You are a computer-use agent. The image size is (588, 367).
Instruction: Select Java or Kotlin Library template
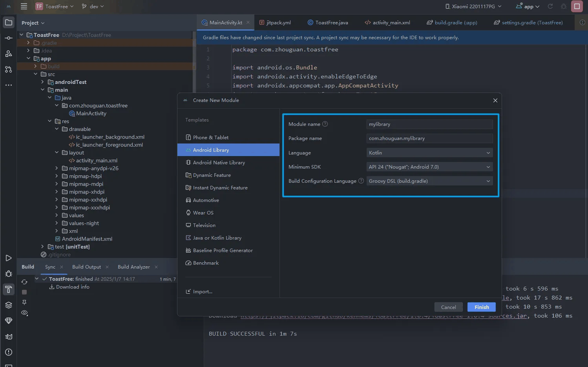coord(228,238)
